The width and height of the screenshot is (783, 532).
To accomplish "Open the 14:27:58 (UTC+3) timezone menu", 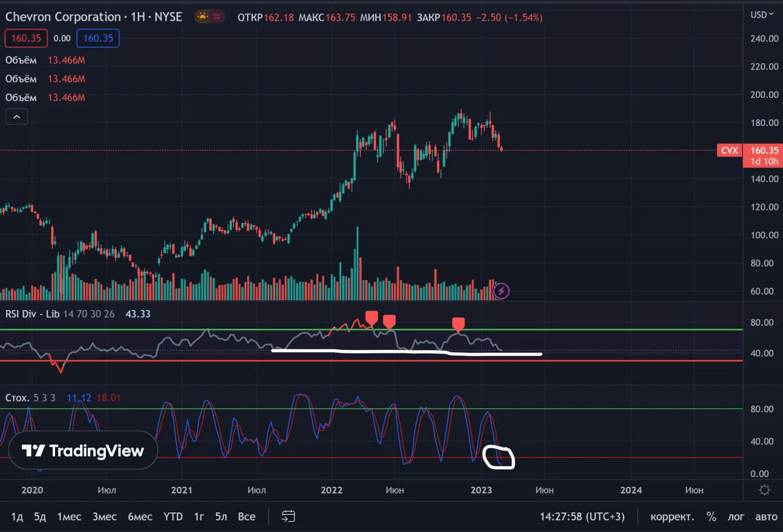I will click(x=582, y=517).
